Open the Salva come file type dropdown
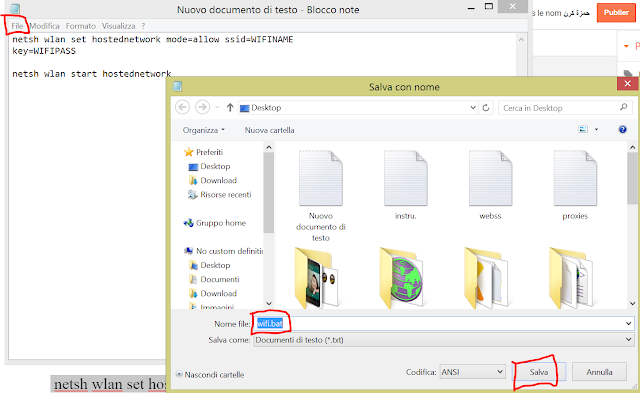Image resolution: width=640 pixels, height=393 pixels. point(443,340)
